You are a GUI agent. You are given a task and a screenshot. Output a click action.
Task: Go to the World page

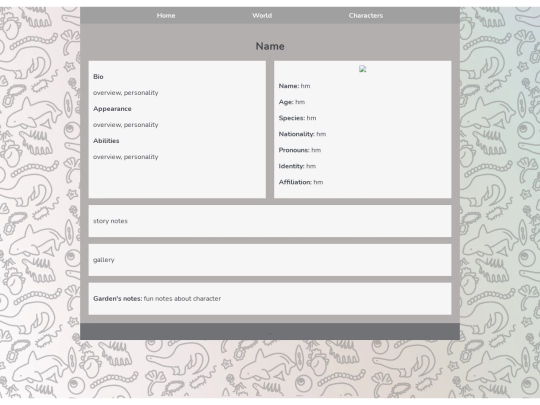(x=262, y=15)
